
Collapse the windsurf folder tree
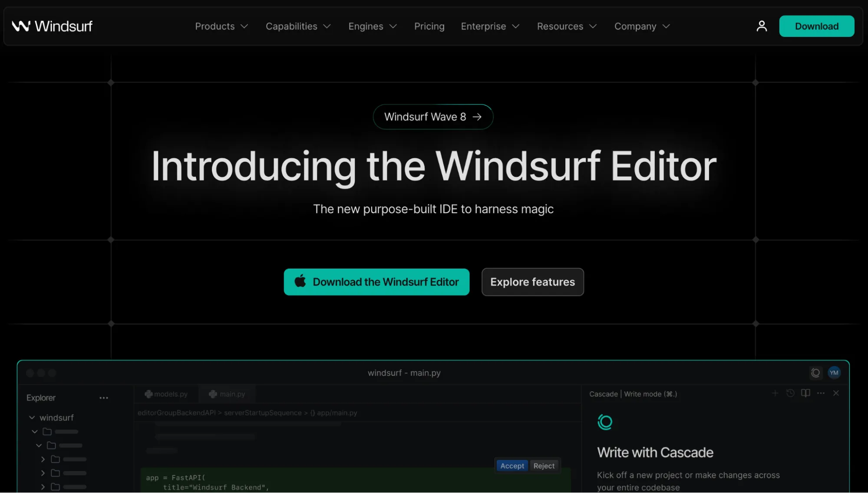32,417
